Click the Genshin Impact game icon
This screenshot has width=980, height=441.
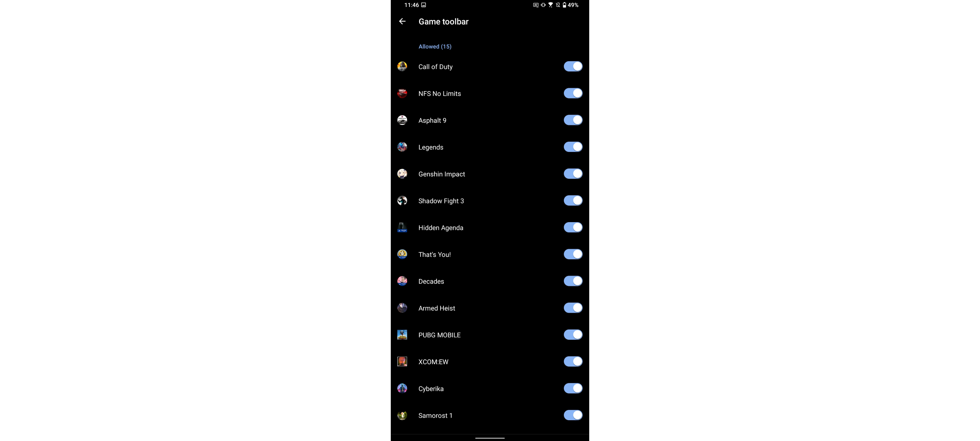[403, 174]
